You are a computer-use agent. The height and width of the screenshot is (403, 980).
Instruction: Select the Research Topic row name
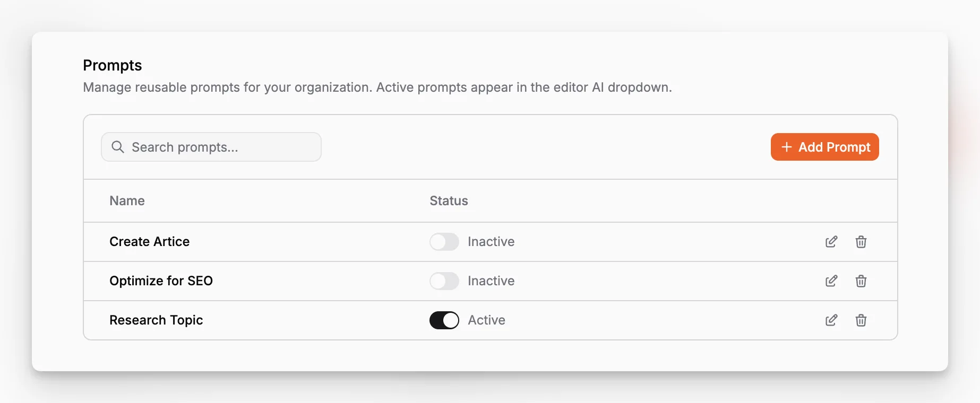pyautogui.click(x=156, y=320)
